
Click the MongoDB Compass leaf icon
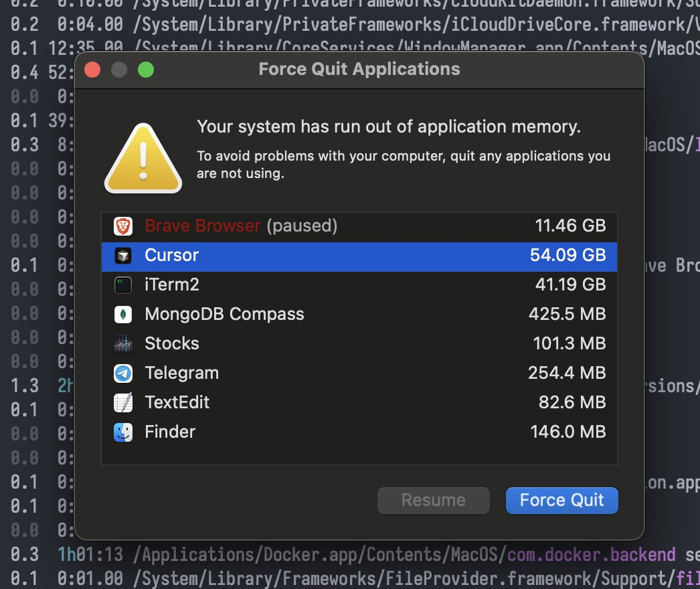point(122,315)
